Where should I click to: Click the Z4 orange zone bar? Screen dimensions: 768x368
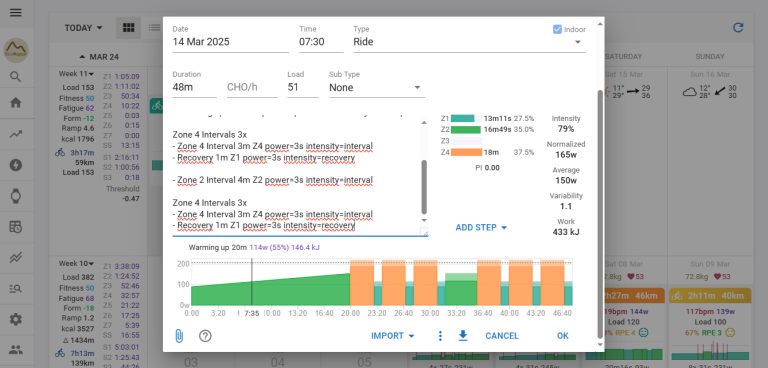466,152
